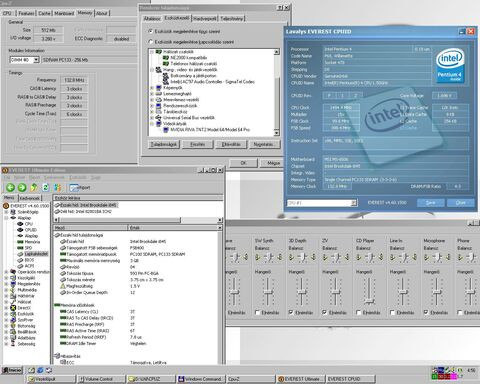Collapse Alaplap node in EVEREST tree
The width and height of the screenshot is (480, 384).
6,218
